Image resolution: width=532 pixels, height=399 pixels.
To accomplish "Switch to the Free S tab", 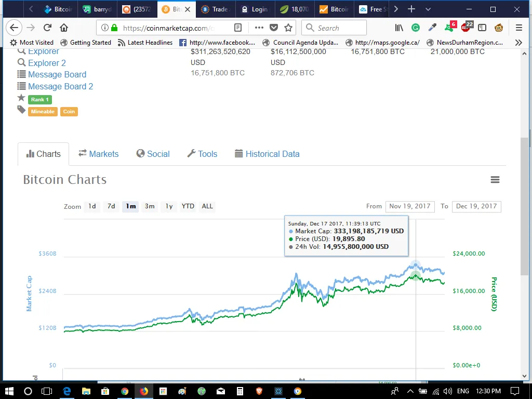I will point(373,9).
